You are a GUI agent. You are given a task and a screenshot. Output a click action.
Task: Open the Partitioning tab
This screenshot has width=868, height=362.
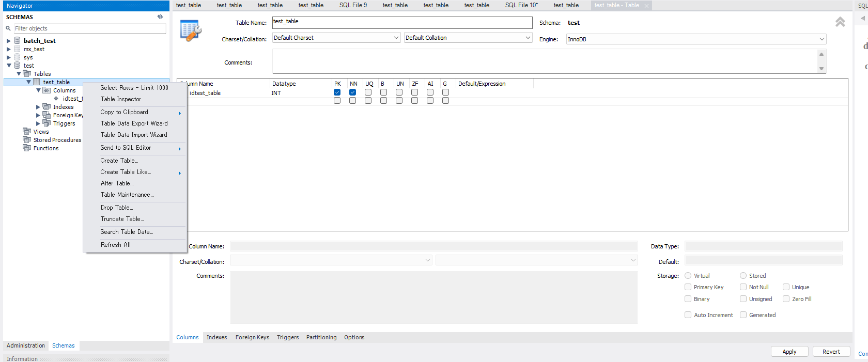[x=321, y=337]
